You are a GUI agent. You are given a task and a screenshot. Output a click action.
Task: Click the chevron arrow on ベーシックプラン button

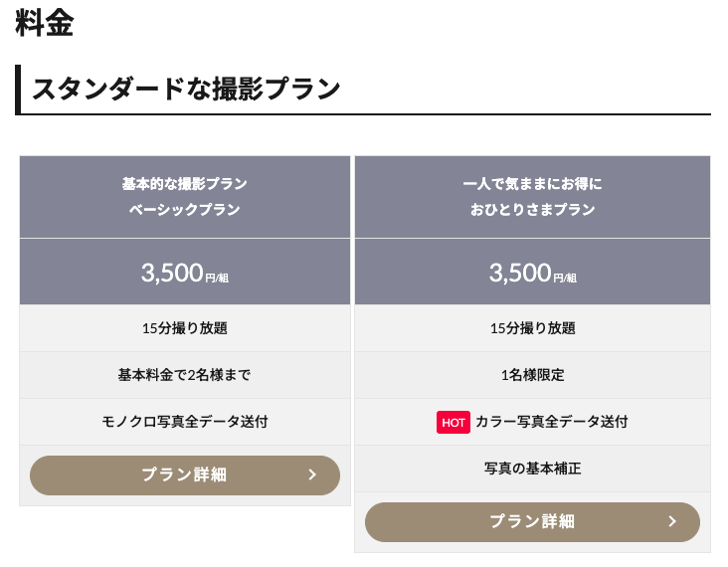pyautogui.click(x=312, y=474)
